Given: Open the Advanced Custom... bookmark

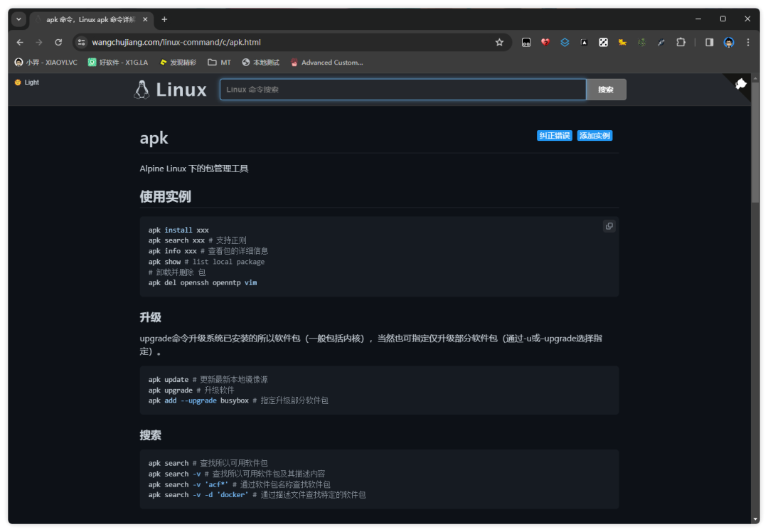Looking at the screenshot, I should click(x=326, y=63).
